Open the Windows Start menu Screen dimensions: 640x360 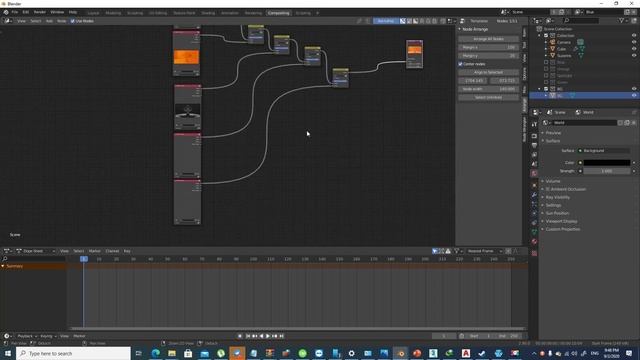[8, 353]
